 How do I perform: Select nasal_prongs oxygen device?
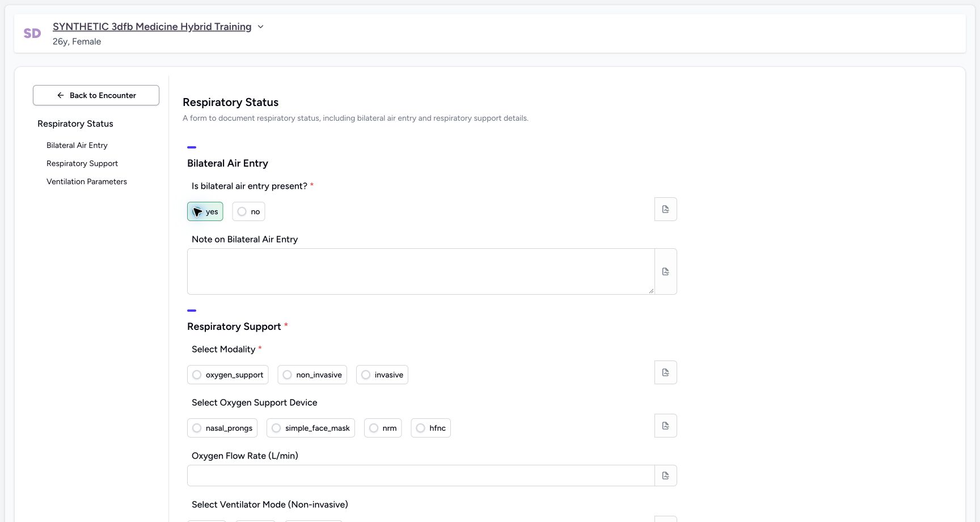pos(222,428)
